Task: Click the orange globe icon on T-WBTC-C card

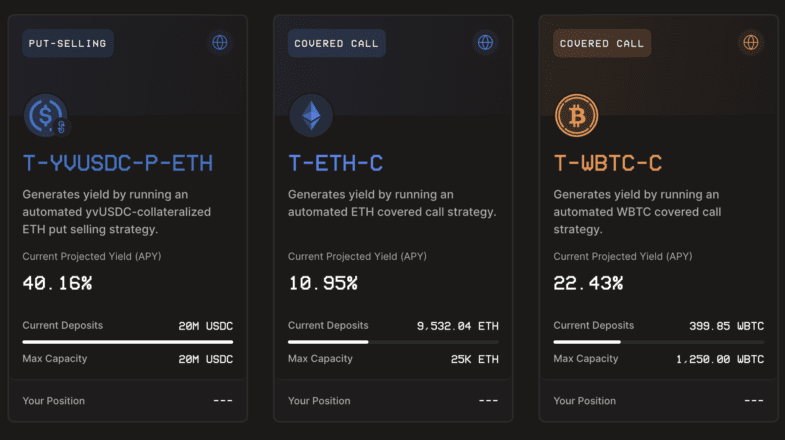Action: 750,43
